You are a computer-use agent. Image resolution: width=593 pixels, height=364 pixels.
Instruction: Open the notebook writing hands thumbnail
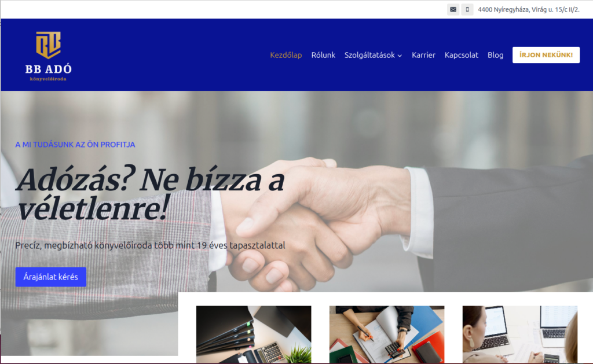pos(387,334)
